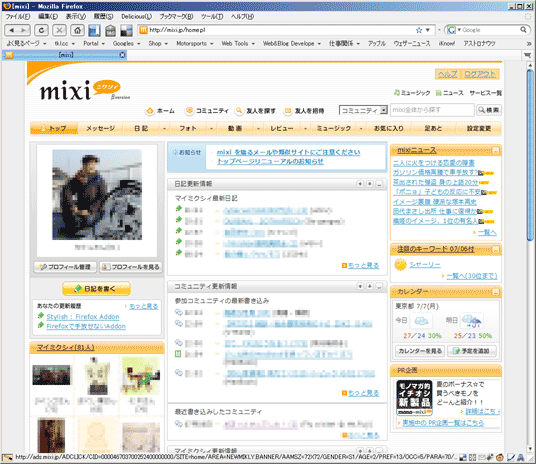Open the search category コミュニティ dropdown
The height and width of the screenshot is (464, 536).
coord(363,110)
